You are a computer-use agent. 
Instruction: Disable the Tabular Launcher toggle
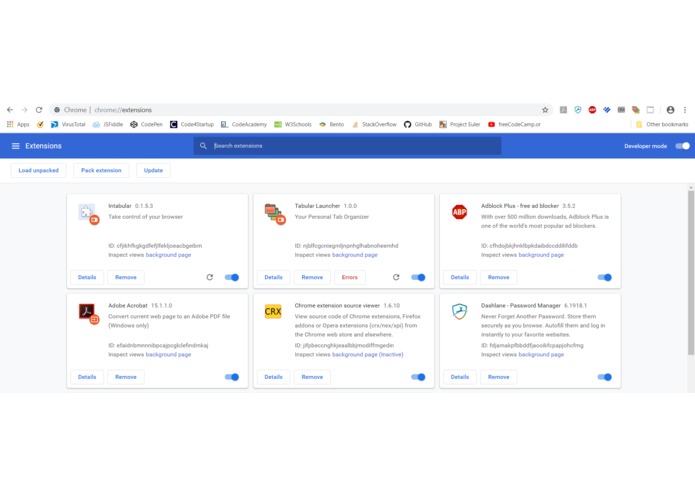(x=418, y=277)
